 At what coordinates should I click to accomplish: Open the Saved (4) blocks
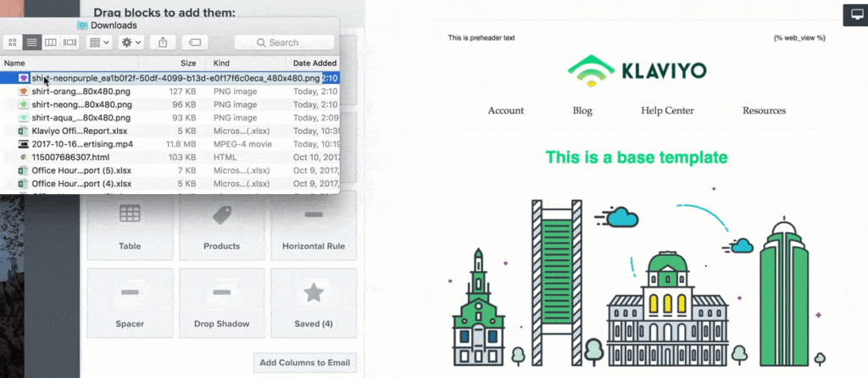pyautogui.click(x=314, y=303)
